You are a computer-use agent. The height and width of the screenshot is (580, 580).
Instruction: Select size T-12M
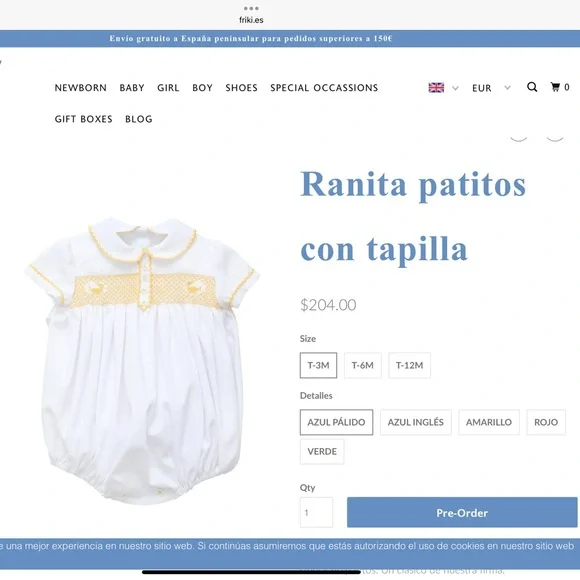coord(409,365)
